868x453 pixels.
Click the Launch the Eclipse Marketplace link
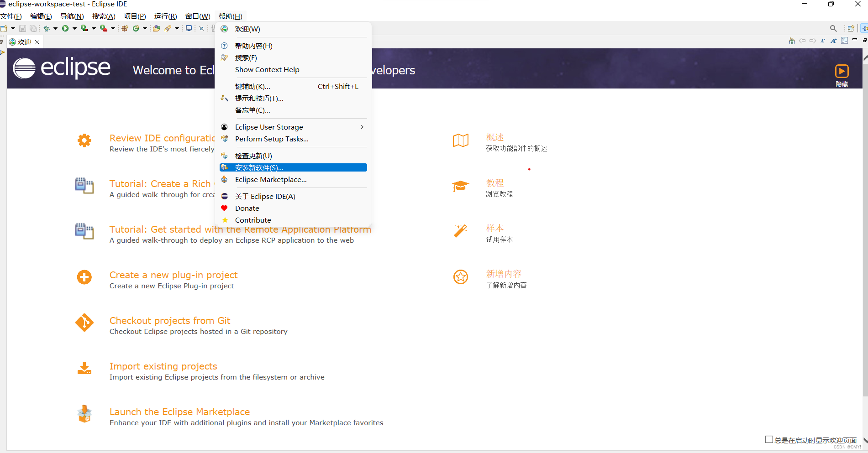pyautogui.click(x=179, y=411)
